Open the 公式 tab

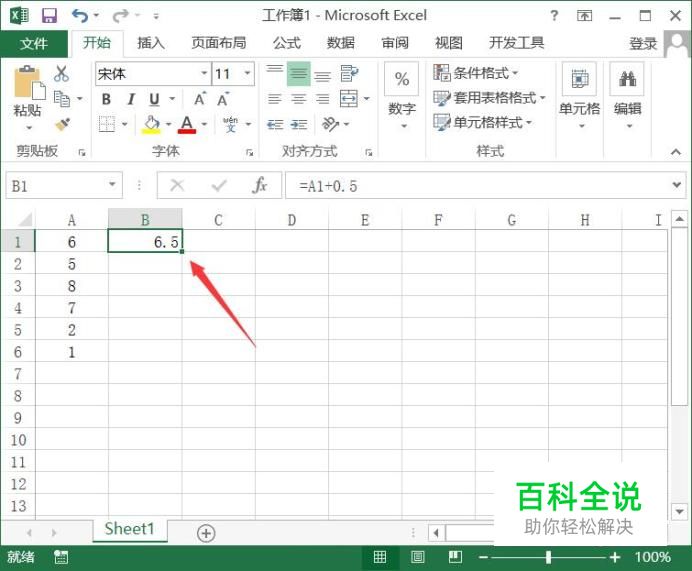point(287,43)
